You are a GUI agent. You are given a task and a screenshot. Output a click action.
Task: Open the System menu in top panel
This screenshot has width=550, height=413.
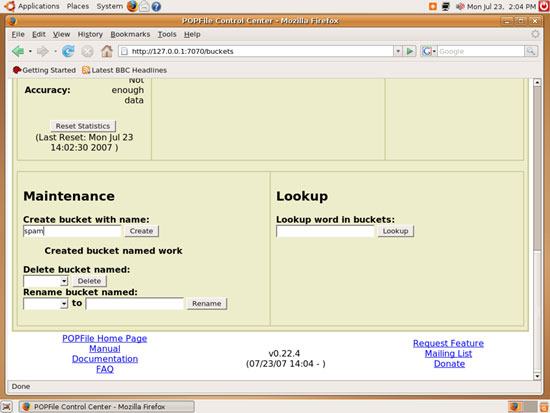pos(109,6)
